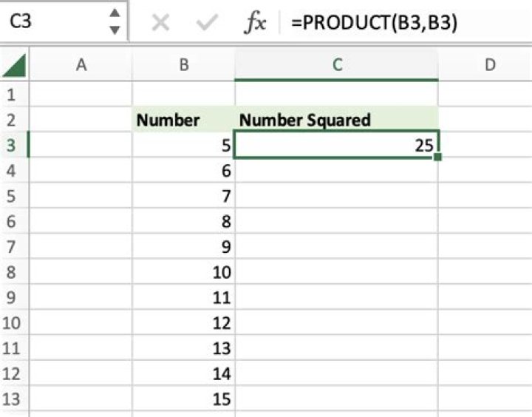Viewport: 532px width, 417px height.
Task: Select row 13 header
Action: pos(13,399)
